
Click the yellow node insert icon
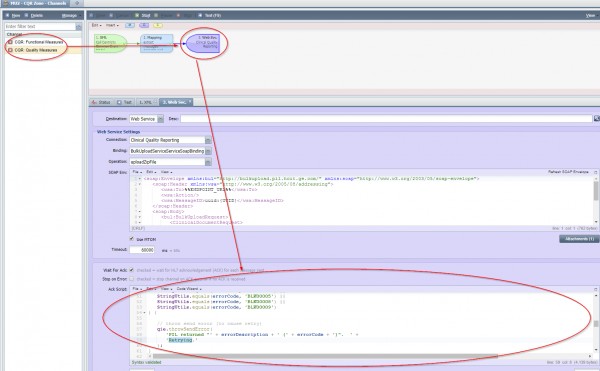click(x=158, y=25)
